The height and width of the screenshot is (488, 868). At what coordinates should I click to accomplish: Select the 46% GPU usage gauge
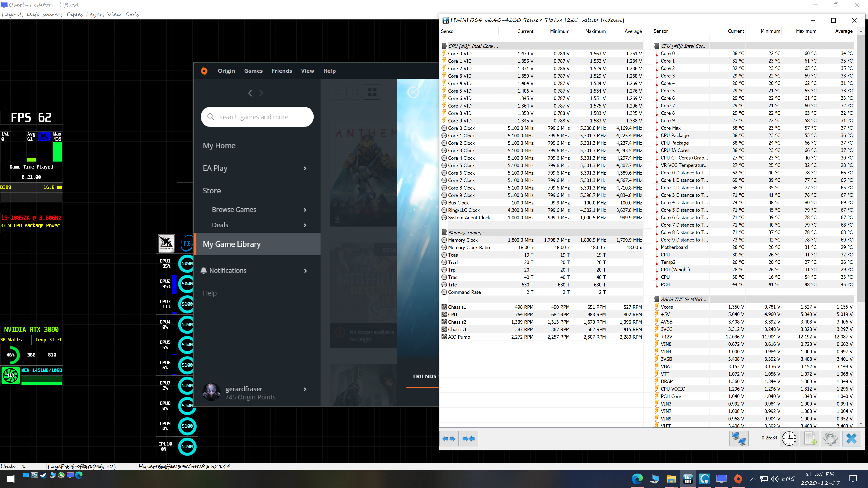(x=11, y=355)
